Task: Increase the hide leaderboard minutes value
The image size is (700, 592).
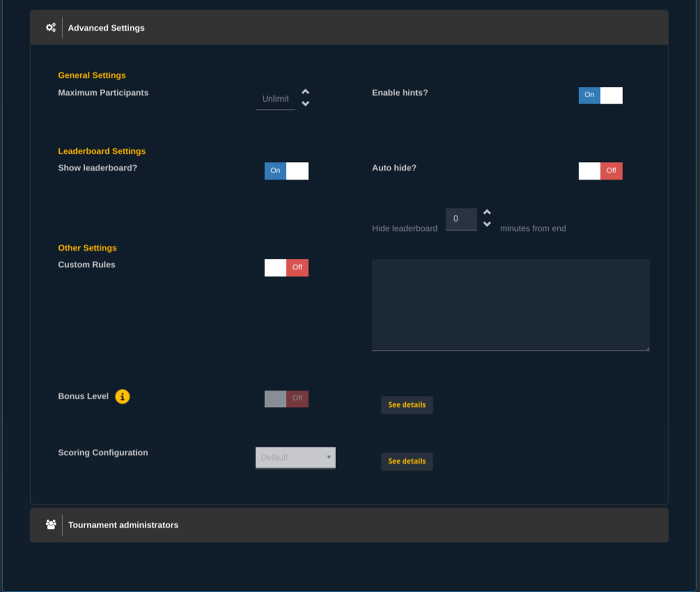Action: [487, 212]
